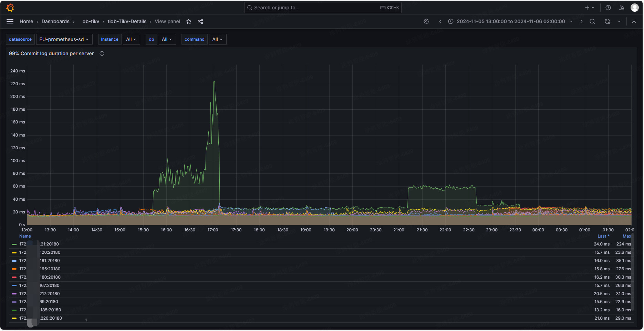Refresh the dashboard
644x331 pixels.
point(607,21)
